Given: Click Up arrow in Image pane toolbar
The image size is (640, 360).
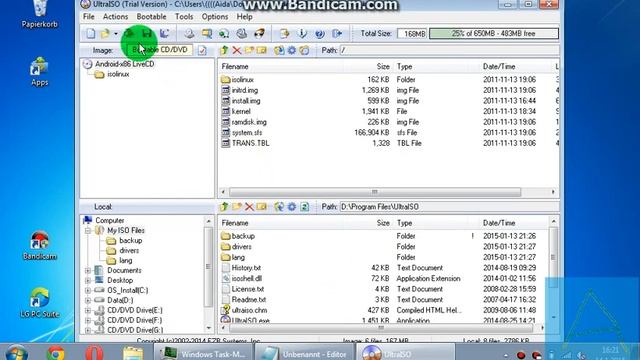Looking at the screenshot, I should tap(224, 50).
